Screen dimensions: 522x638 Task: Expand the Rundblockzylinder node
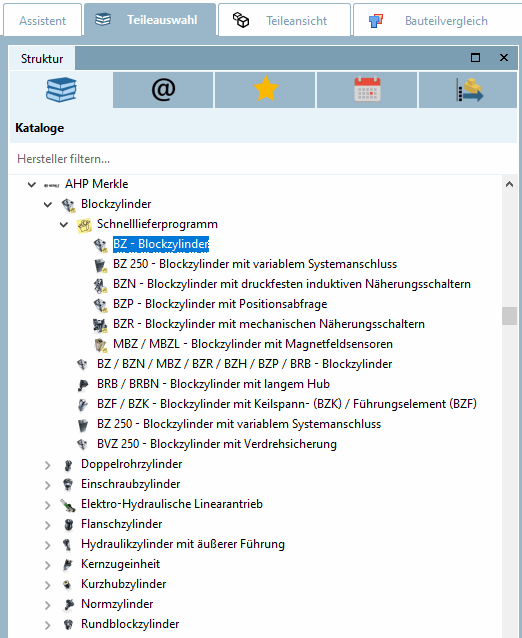coord(48,625)
